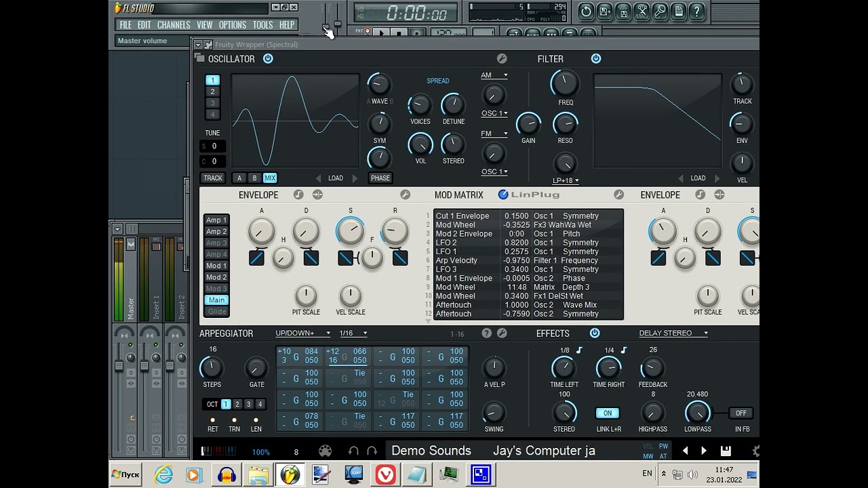Click the Mod Matrix wrench icon
Screen dimensions: 868x488
point(618,195)
